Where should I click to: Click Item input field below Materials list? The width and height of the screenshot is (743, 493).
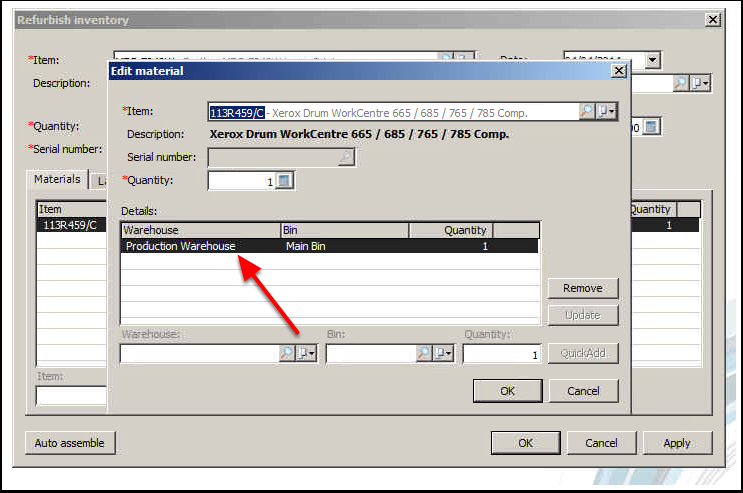(72, 396)
